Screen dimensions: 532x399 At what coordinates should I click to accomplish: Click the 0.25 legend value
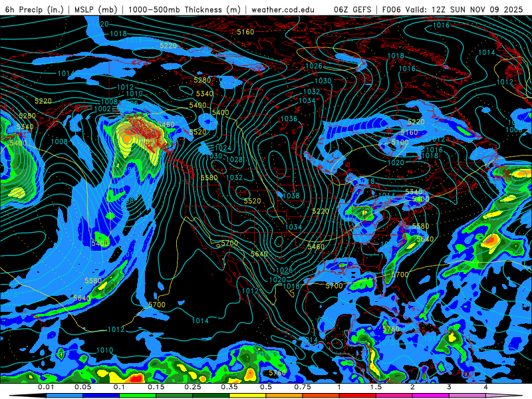click(x=193, y=387)
